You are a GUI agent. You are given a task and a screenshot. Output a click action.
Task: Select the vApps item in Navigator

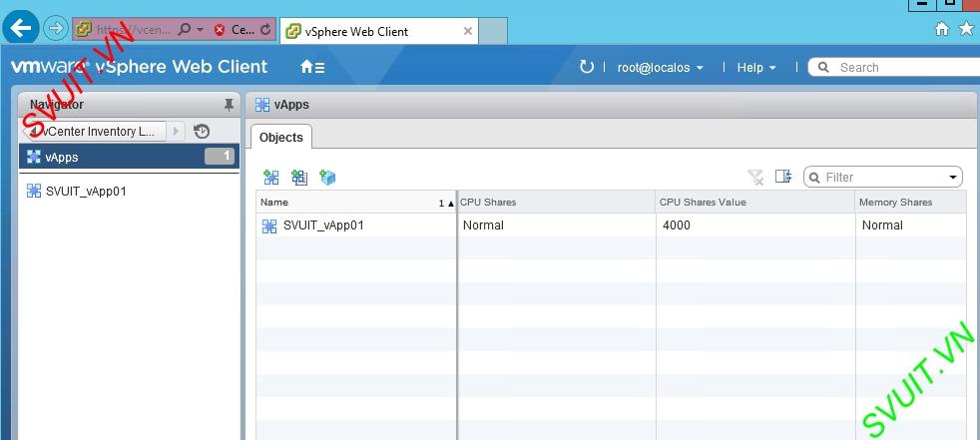[129, 157]
